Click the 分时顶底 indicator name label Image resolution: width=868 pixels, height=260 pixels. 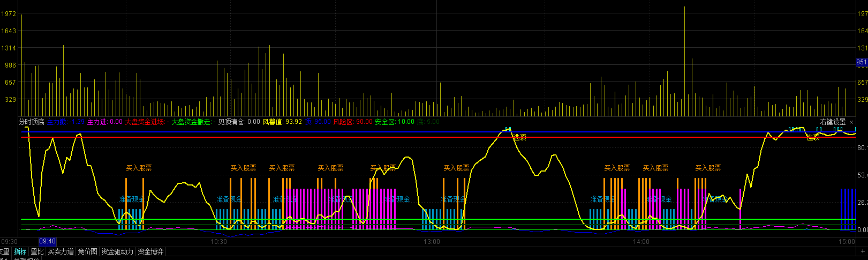(32, 122)
